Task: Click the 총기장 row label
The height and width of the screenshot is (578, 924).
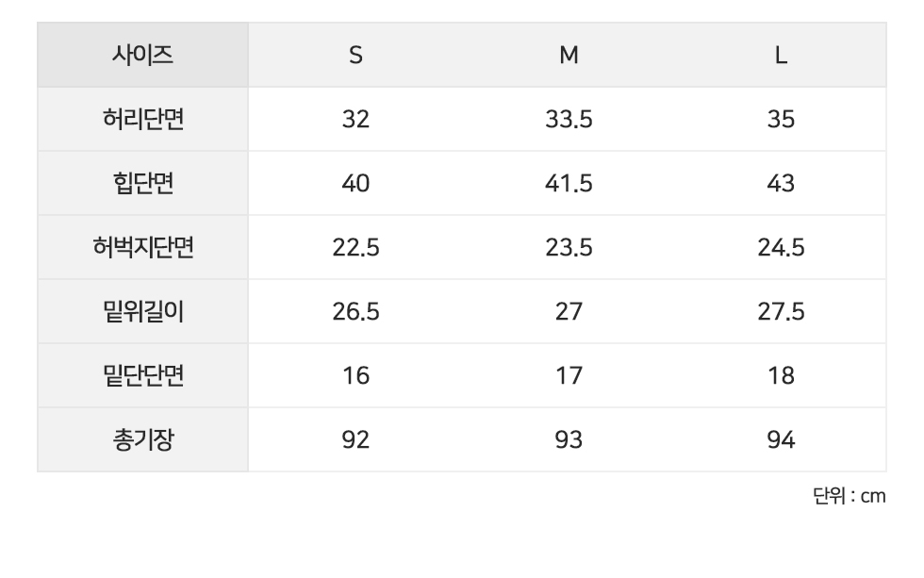Action: 142,439
